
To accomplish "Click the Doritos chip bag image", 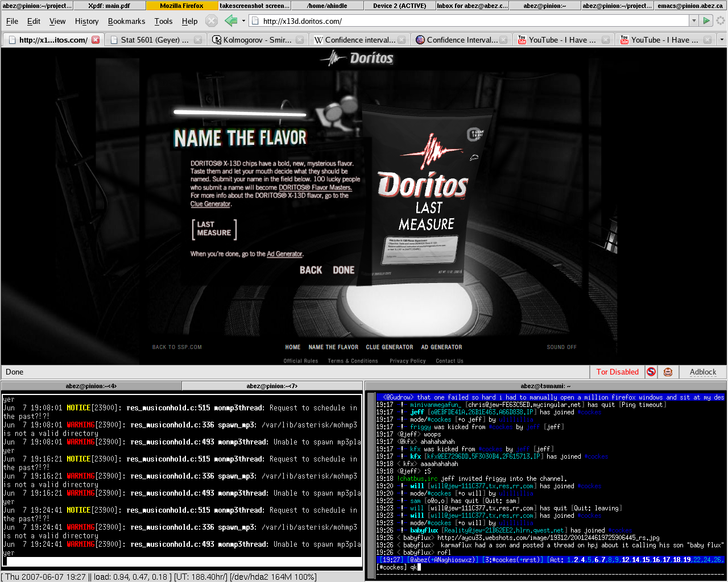I will pos(427,196).
